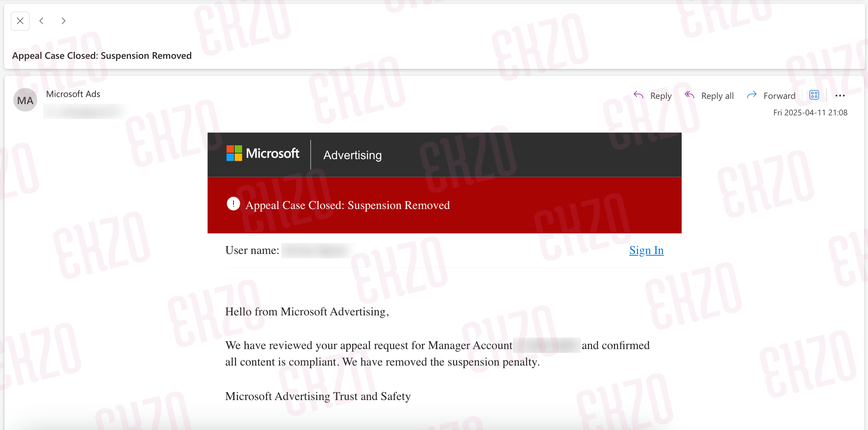Go to previous email with left arrow
The height and width of the screenshot is (430, 868).
click(x=42, y=21)
